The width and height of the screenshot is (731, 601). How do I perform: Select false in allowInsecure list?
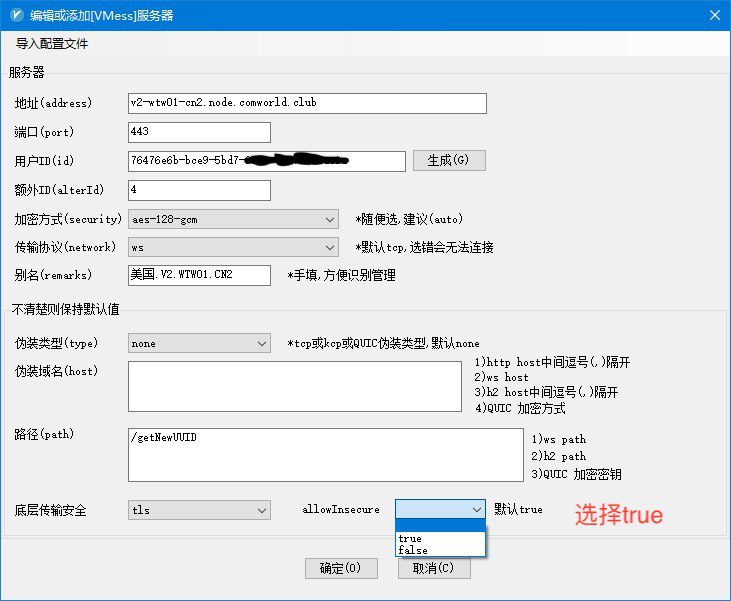(x=440, y=550)
